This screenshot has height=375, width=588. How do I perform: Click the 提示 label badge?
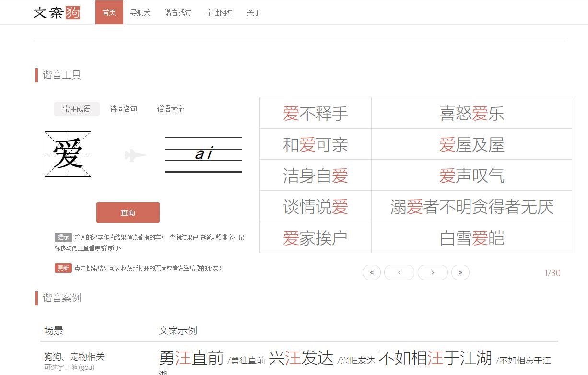click(x=62, y=236)
